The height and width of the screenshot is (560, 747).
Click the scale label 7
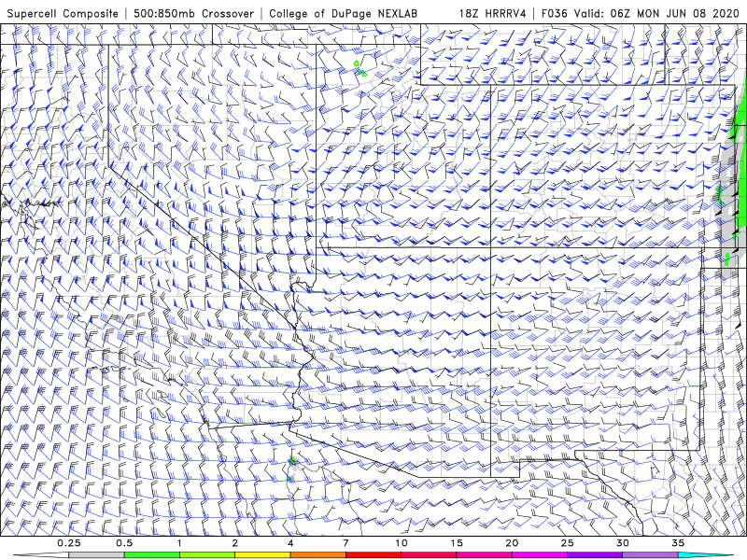[345, 543]
